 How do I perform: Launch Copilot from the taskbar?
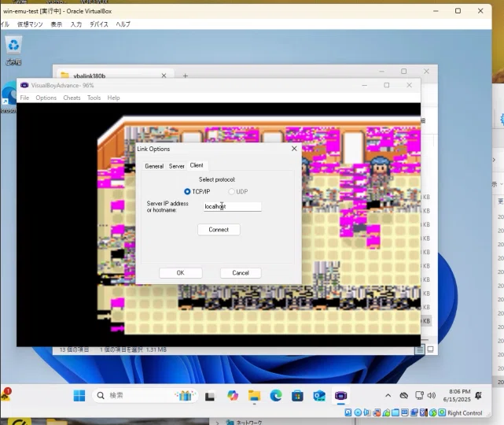tap(233, 395)
